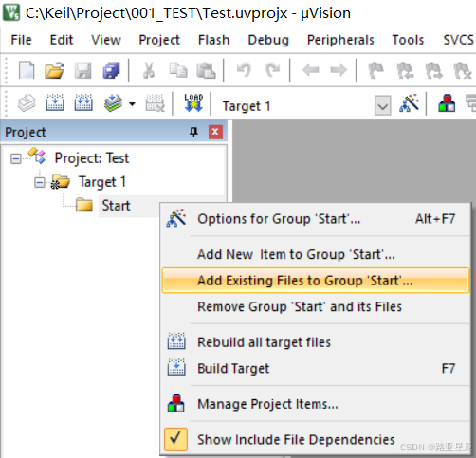Click the Save All toolbar icon
The width and height of the screenshot is (476, 458).
(x=111, y=70)
